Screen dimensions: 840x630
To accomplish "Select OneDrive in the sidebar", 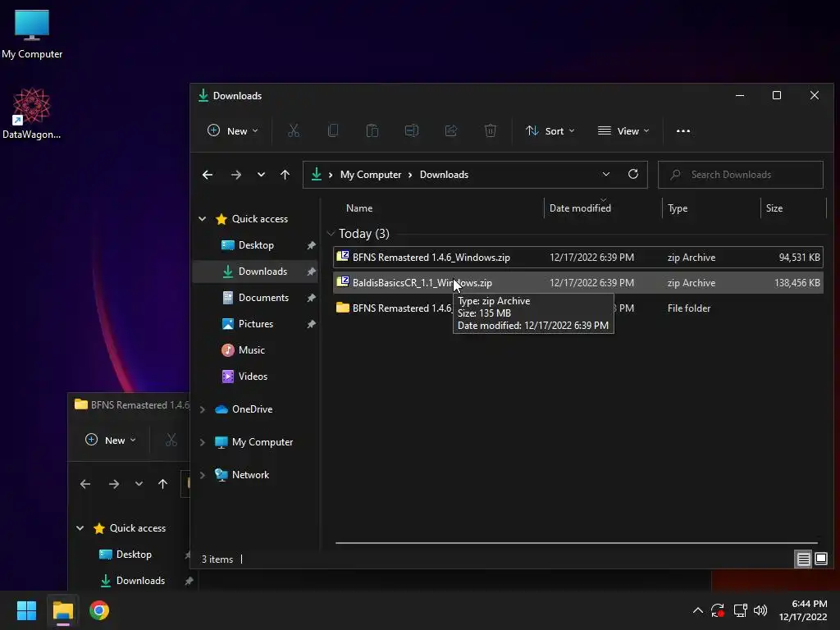I will [252, 409].
